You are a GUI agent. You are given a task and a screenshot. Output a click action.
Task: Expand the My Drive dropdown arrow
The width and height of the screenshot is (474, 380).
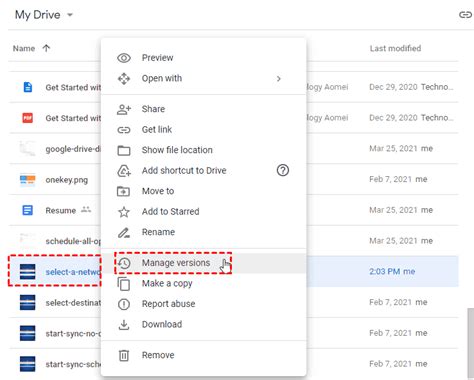pos(70,15)
